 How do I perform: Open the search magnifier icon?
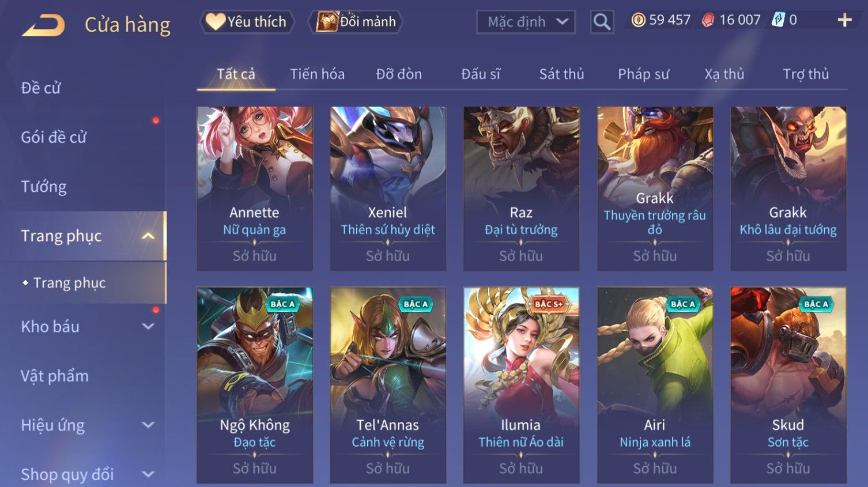pyautogui.click(x=602, y=22)
